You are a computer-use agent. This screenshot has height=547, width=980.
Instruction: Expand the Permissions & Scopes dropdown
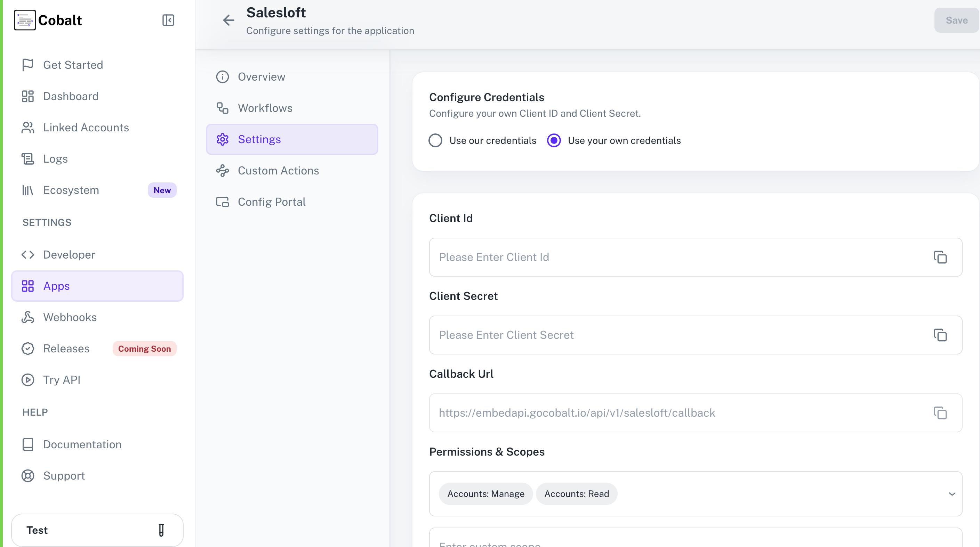tap(952, 494)
